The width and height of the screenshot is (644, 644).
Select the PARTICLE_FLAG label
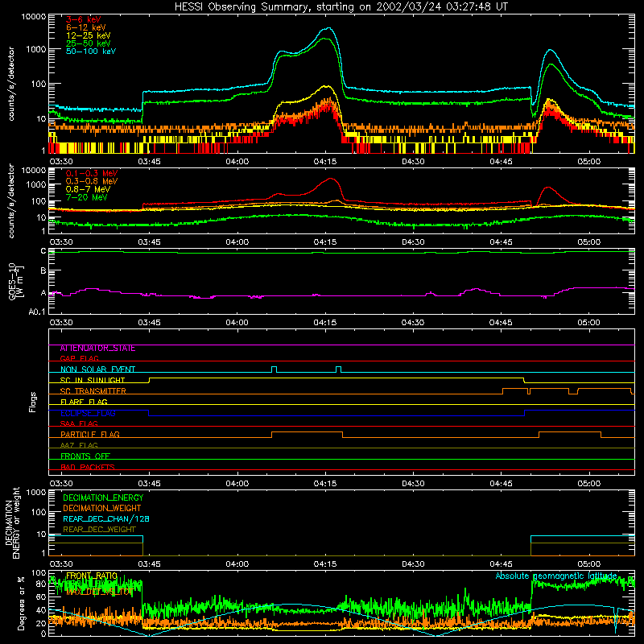90,435
